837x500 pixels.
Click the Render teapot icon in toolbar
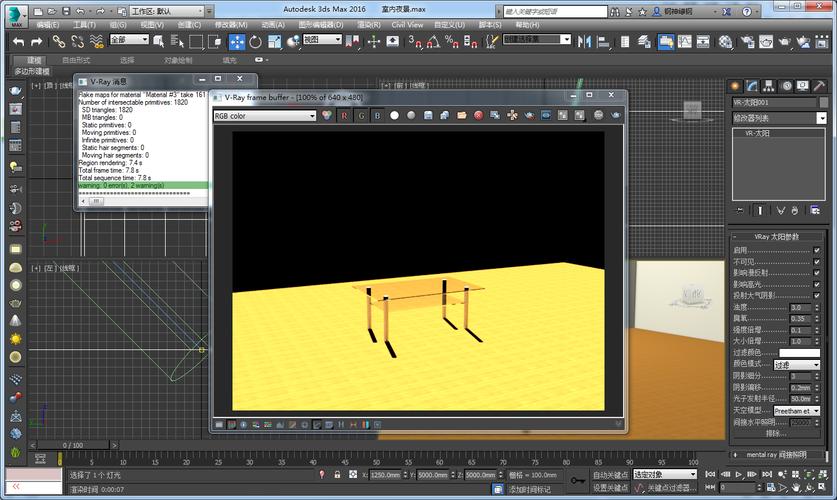784,41
